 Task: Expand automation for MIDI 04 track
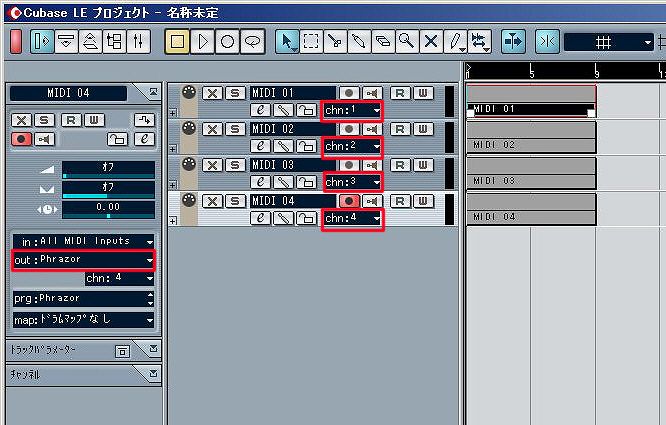pos(173,221)
